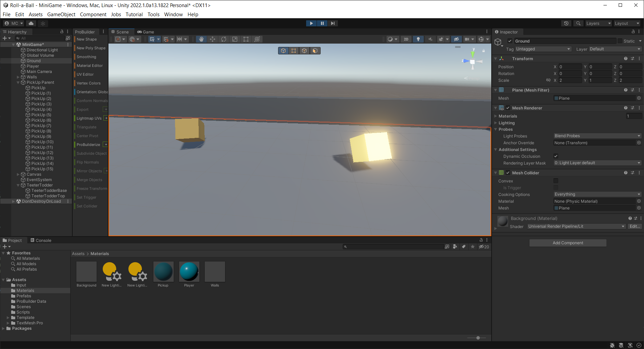The width and height of the screenshot is (644, 349).
Task: Start Play mode
Action: point(311,23)
